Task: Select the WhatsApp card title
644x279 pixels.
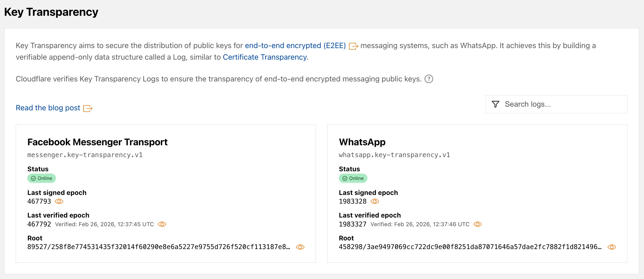Action: coord(362,142)
